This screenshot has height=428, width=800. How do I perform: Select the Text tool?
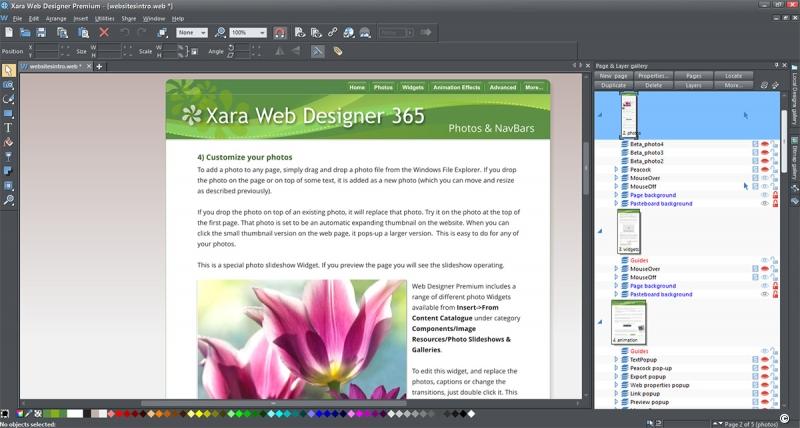(x=8, y=128)
